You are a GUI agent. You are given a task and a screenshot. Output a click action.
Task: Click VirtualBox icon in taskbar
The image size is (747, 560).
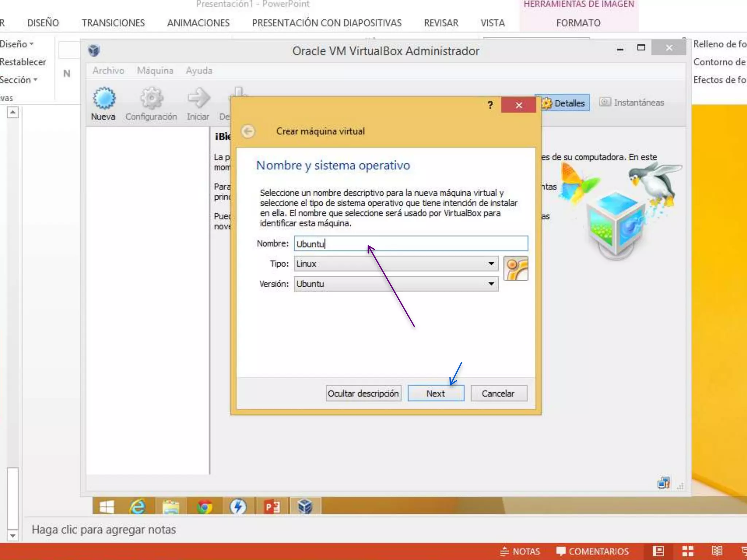coord(305,507)
